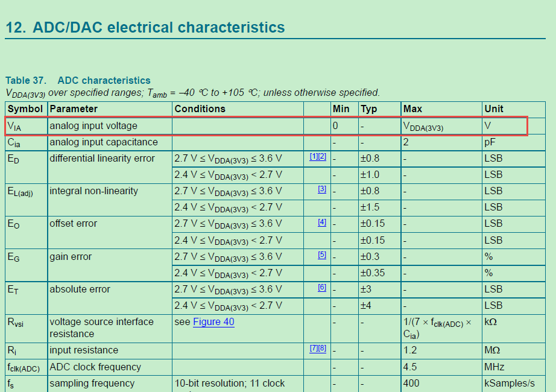Click the voltage source interface resistance cell
Screen dimensions: 556x392
pos(101,328)
